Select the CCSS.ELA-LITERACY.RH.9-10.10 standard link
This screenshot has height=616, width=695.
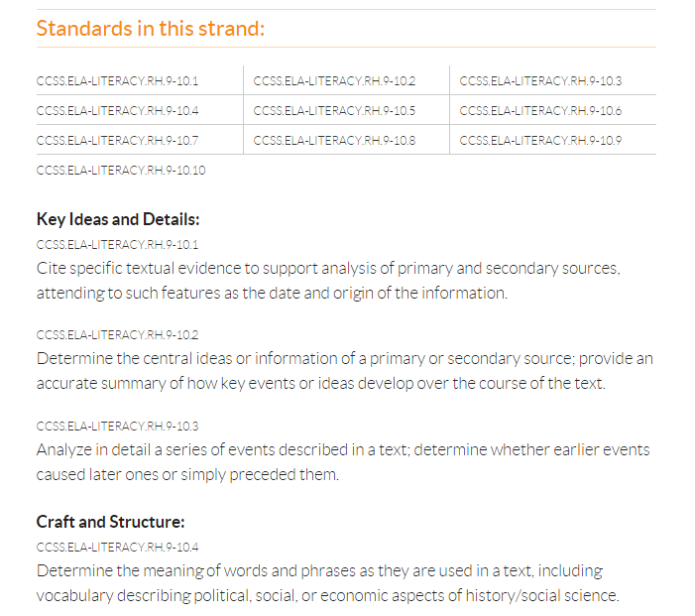click(x=121, y=170)
